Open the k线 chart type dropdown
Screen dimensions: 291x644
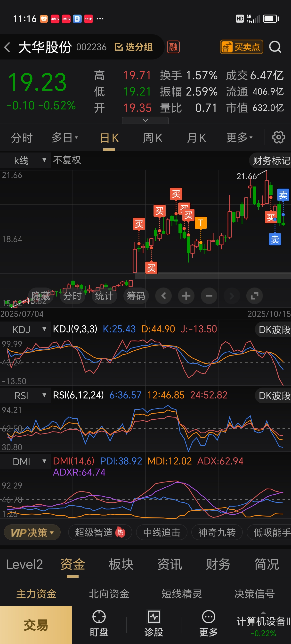pyautogui.click(x=25, y=160)
